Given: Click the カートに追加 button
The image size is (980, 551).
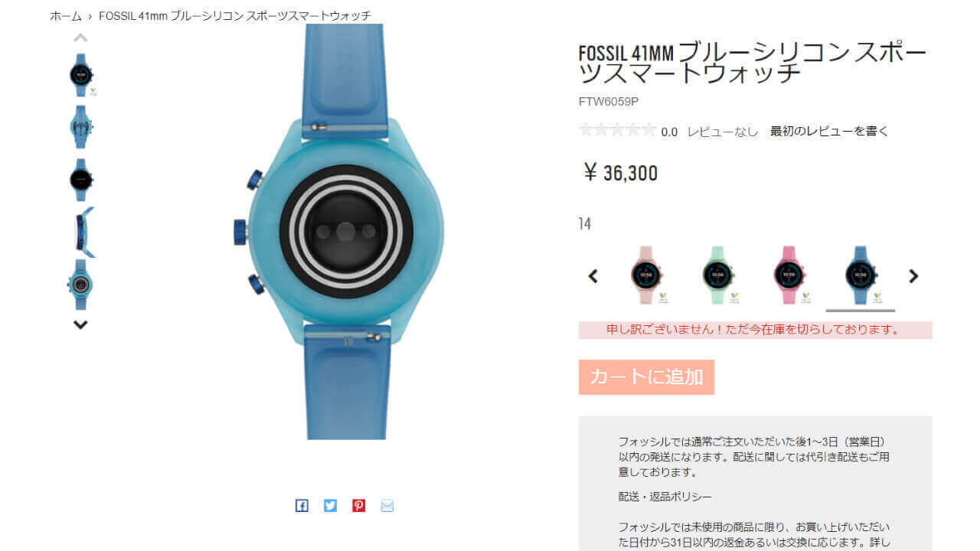Looking at the screenshot, I should pos(646,377).
